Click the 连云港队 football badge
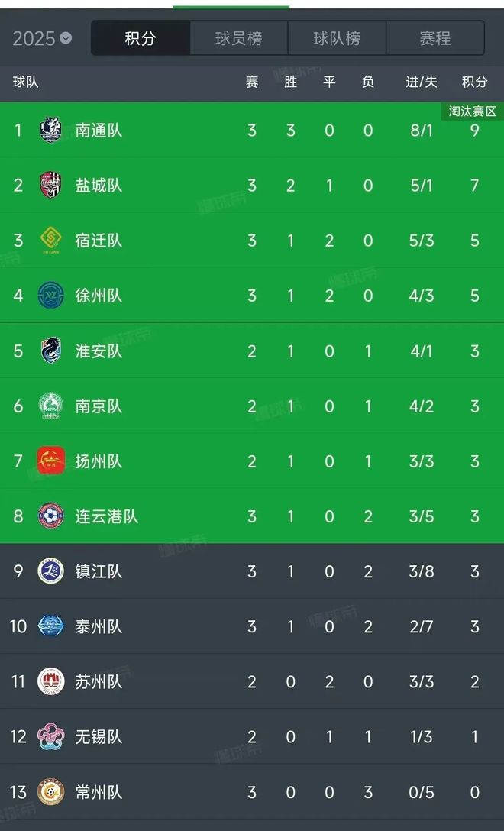 [x=50, y=516]
